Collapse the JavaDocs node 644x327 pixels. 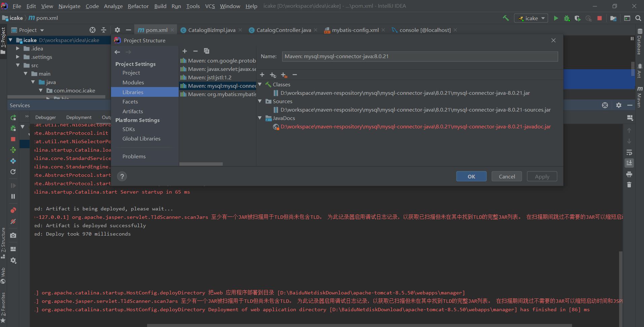tap(260, 118)
